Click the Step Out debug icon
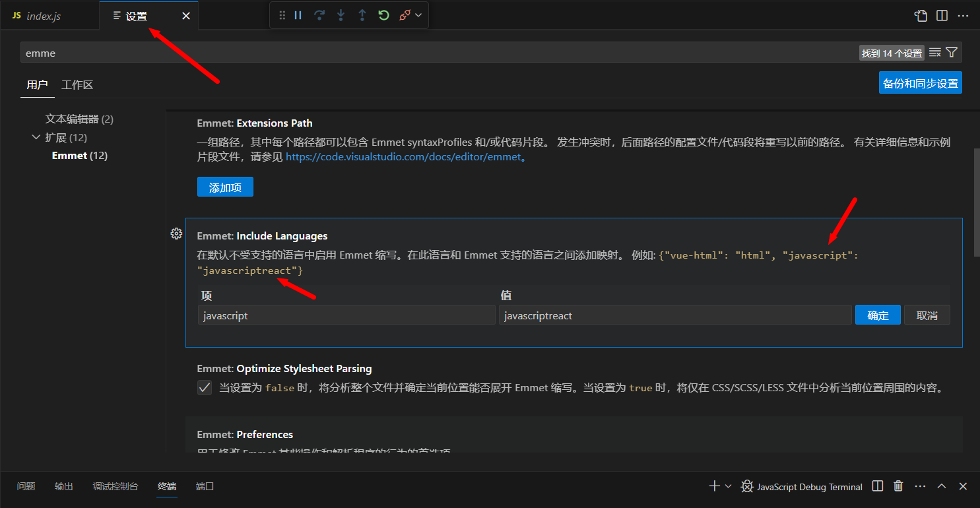This screenshot has height=508, width=980. 362,15
